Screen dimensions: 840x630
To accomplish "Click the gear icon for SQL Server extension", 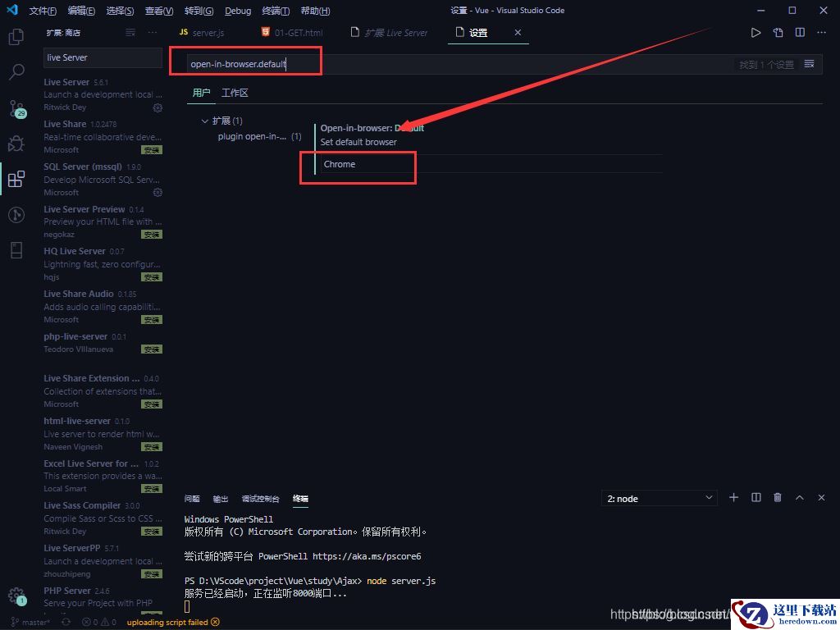I will [157, 192].
